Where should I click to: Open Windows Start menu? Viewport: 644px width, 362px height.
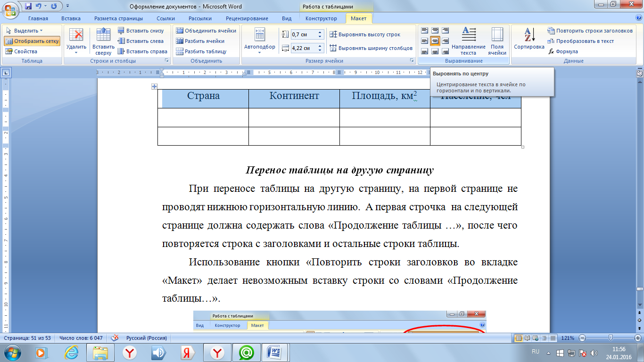point(12,353)
